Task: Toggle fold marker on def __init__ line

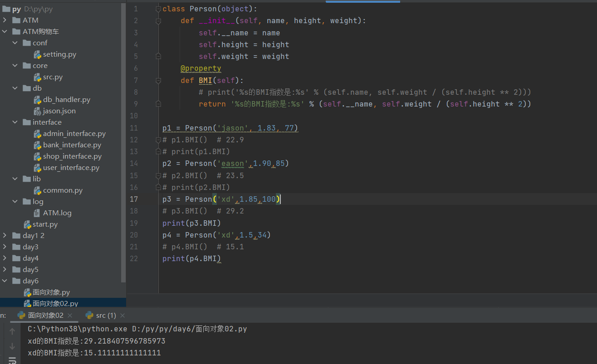Action: tap(158, 21)
